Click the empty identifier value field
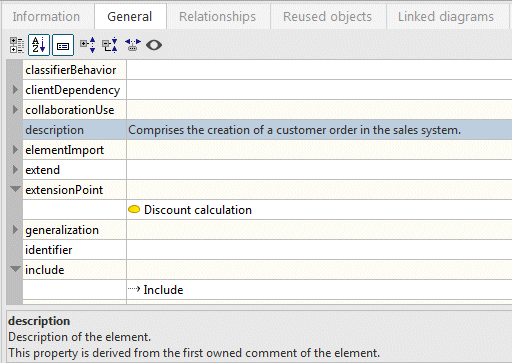512x363 pixels. tap(319, 250)
